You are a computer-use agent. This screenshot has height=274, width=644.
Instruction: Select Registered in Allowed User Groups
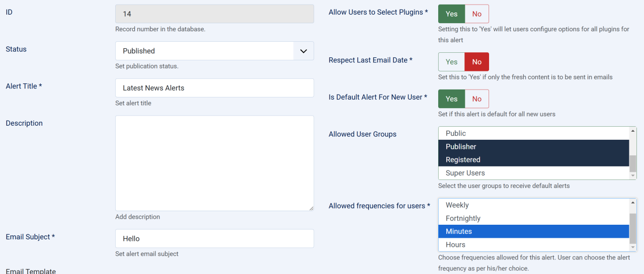(x=533, y=160)
